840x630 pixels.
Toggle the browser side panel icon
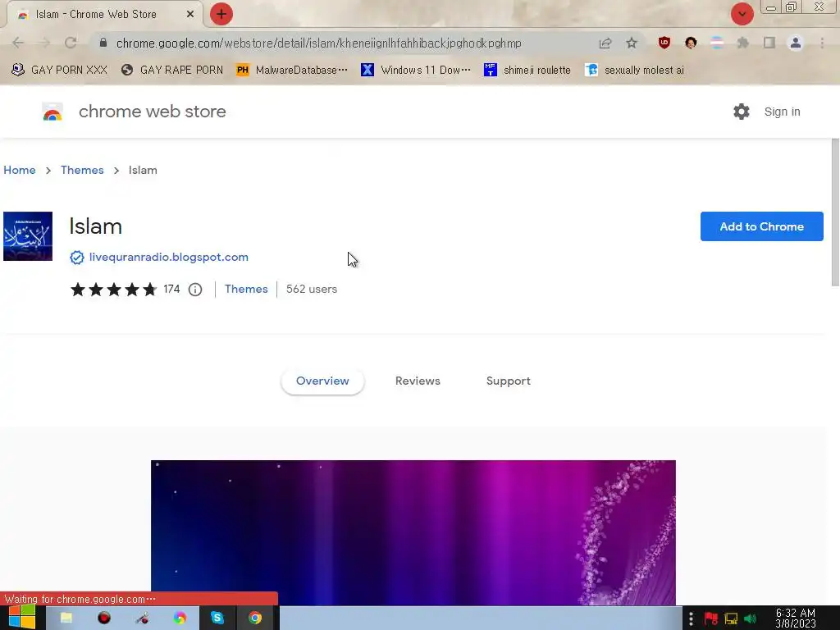[769, 43]
